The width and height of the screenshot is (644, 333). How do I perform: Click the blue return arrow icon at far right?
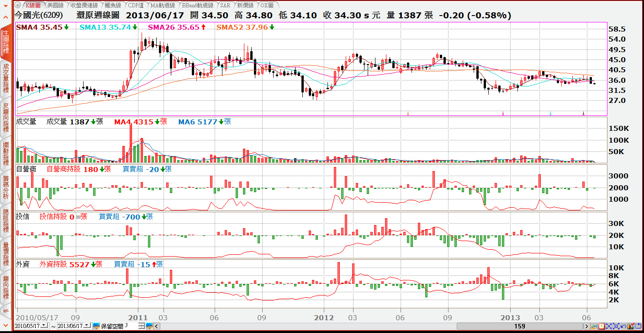click(x=638, y=326)
